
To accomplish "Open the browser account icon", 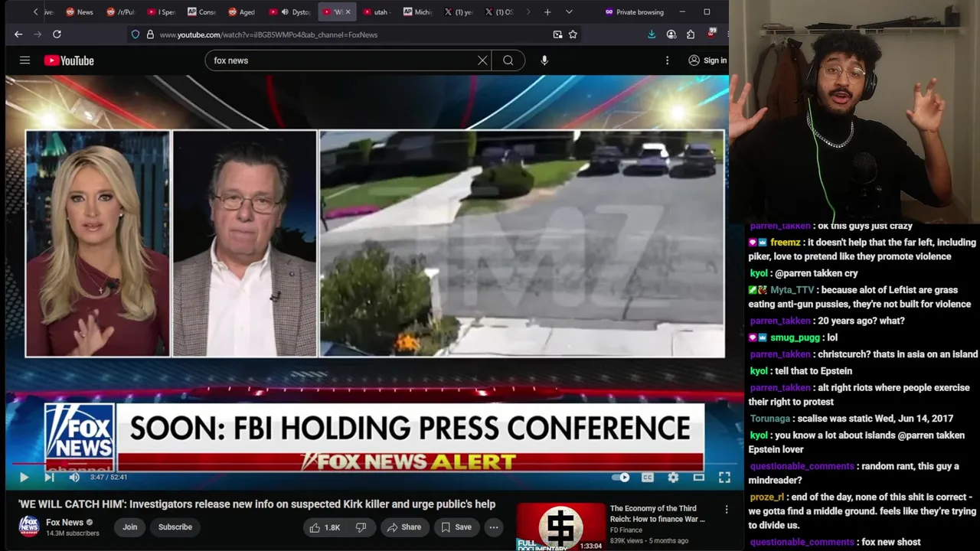I will tap(671, 34).
